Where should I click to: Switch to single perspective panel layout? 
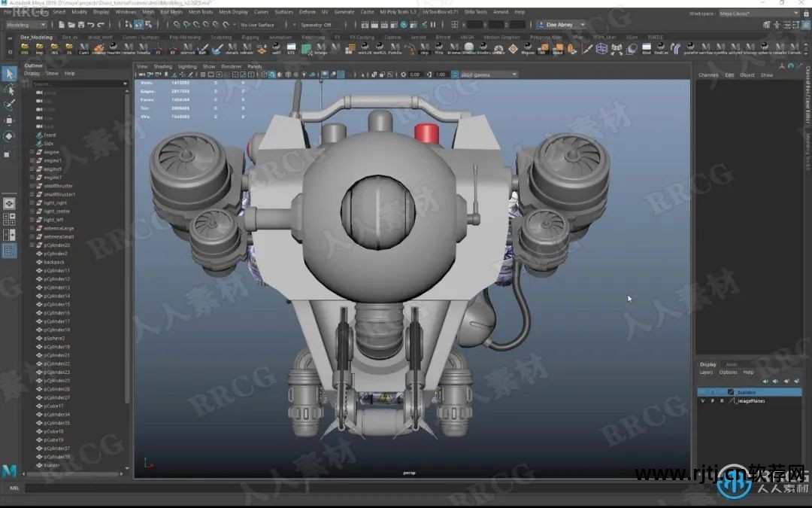pyautogui.click(x=9, y=203)
